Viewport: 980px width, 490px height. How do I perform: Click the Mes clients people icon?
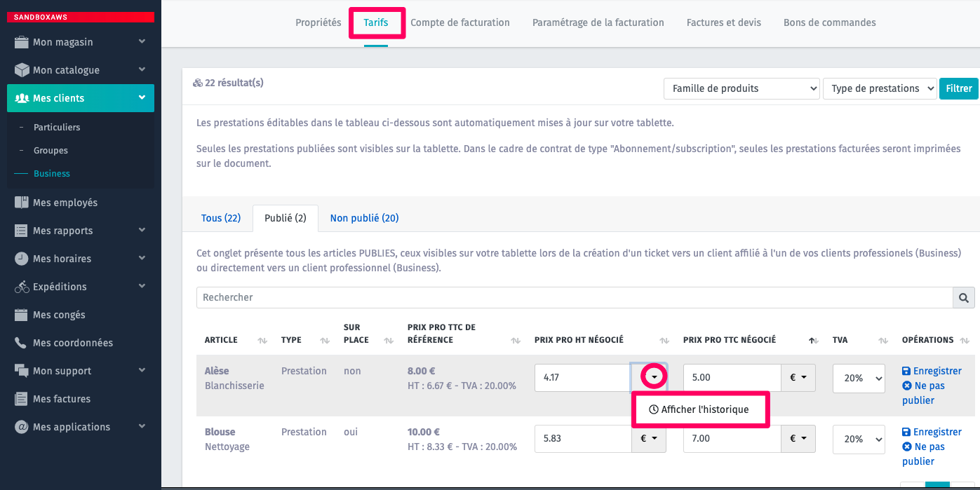tap(22, 98)
